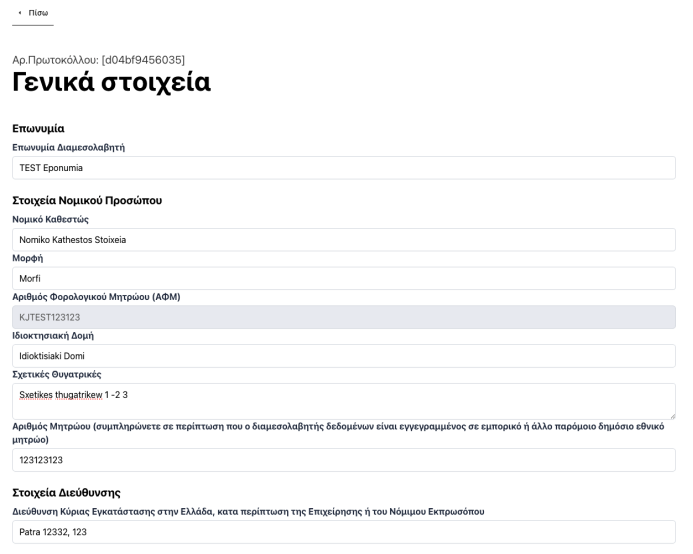Image resolution: width=693 pixels, height=554 pixels.
Task: Click the Γενικά στοιχεία page heading
Action: click(111, 83)
